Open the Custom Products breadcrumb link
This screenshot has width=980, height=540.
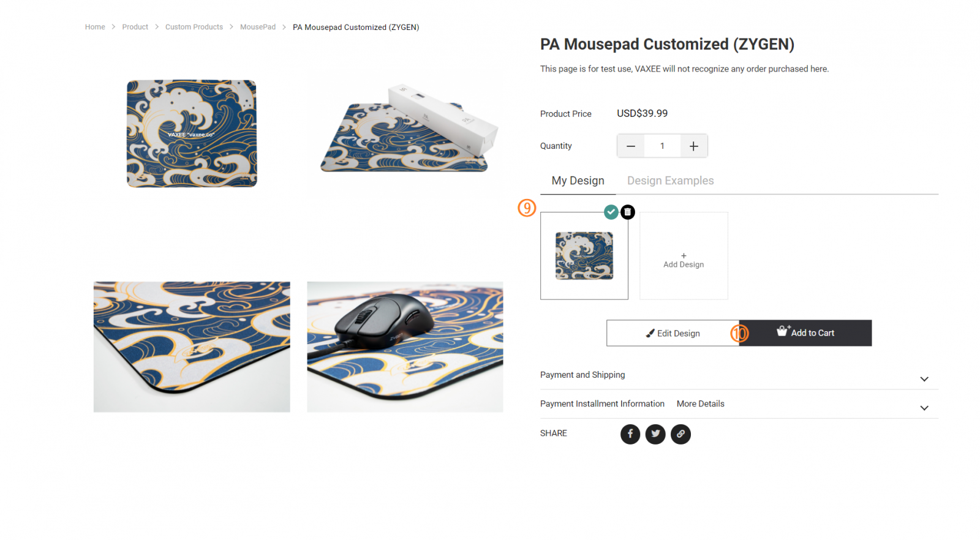tap(194, 27)
